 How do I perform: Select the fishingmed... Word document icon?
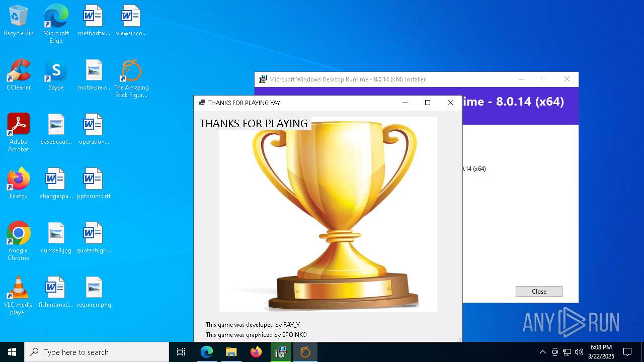[x=56, y=293]
